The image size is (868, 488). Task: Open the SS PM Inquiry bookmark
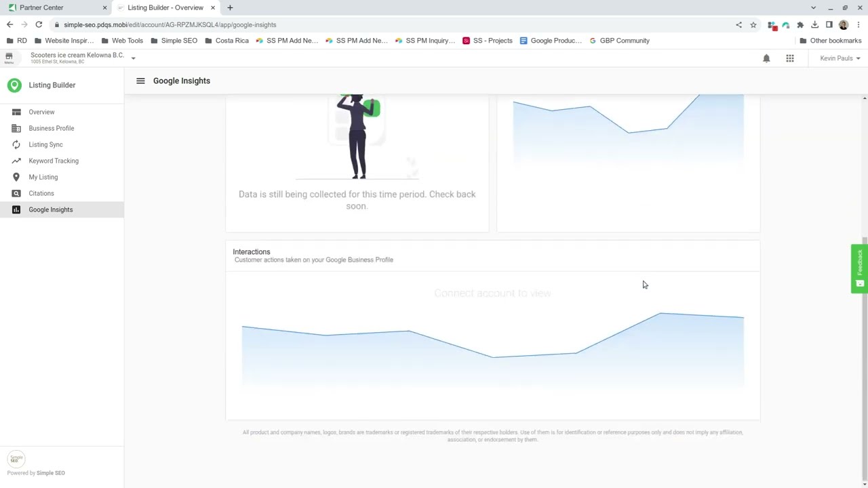[425, 41]
